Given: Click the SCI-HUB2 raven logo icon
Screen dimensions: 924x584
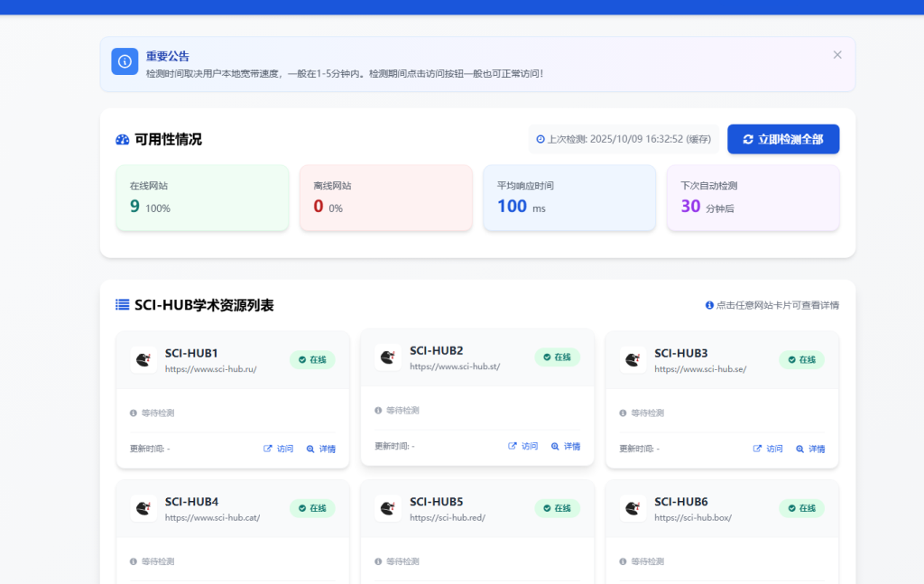Looking at the screenshot, I should tap(388, 357).
